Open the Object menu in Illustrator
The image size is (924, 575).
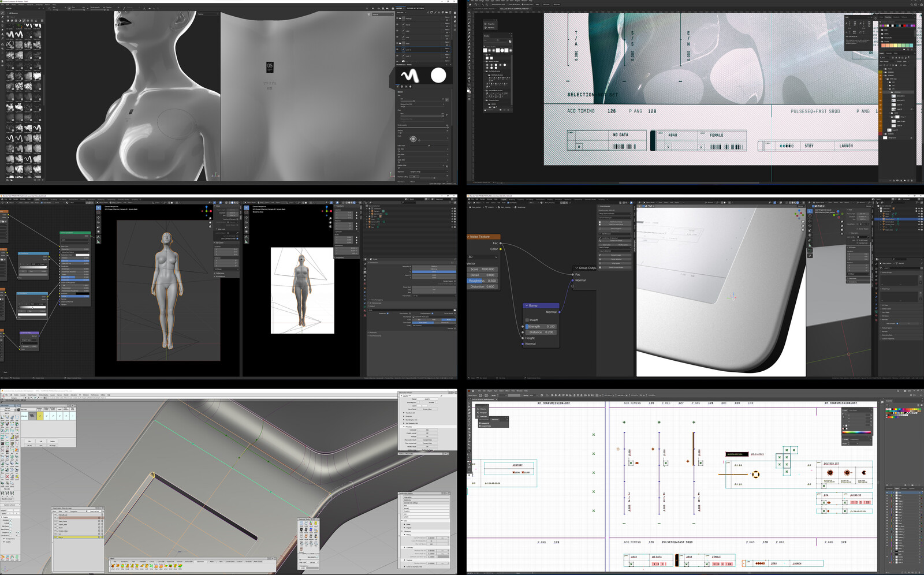[490, 391]
